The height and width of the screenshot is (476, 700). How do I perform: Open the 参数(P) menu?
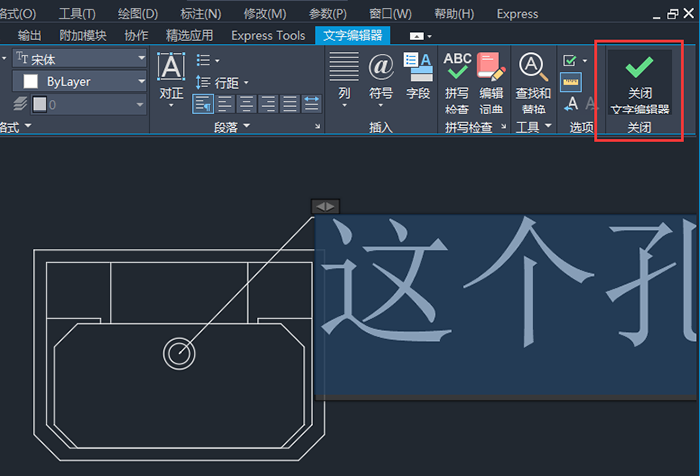coord(328,14)
